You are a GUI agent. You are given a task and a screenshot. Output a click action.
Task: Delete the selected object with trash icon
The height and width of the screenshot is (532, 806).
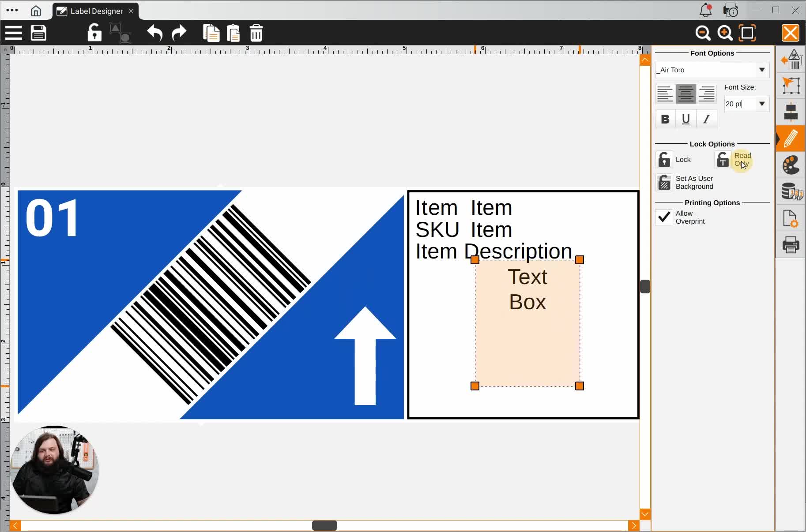(x=256, y=33)
